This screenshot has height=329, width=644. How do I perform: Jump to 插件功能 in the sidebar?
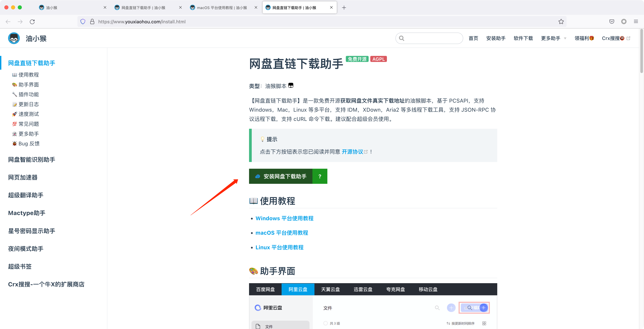click(25, 94)
